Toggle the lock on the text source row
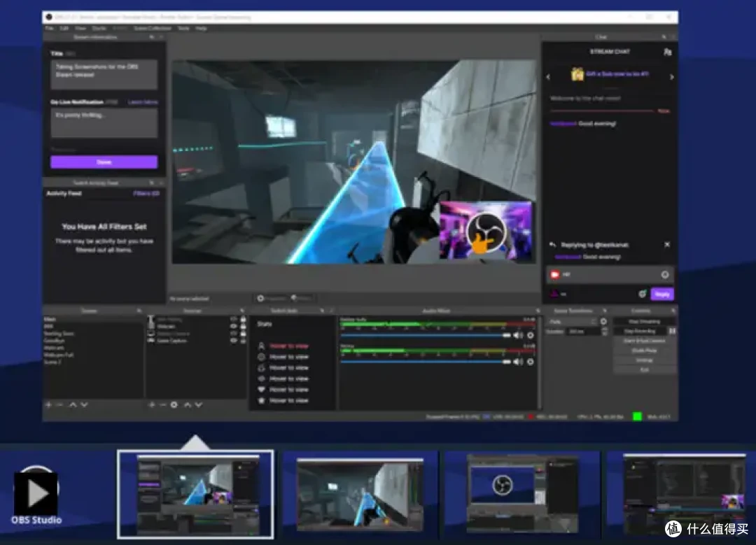The image size is (756, 545). (243, 320)
